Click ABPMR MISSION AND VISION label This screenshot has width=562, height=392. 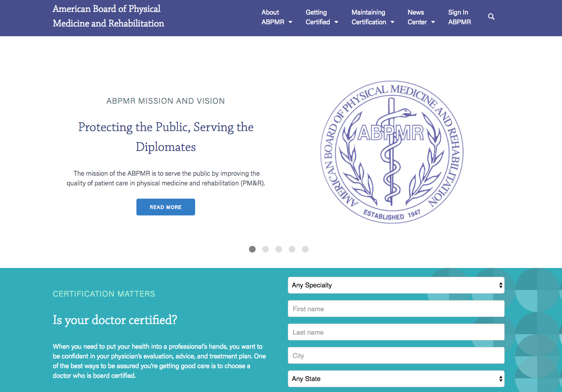tap(166, 101)
